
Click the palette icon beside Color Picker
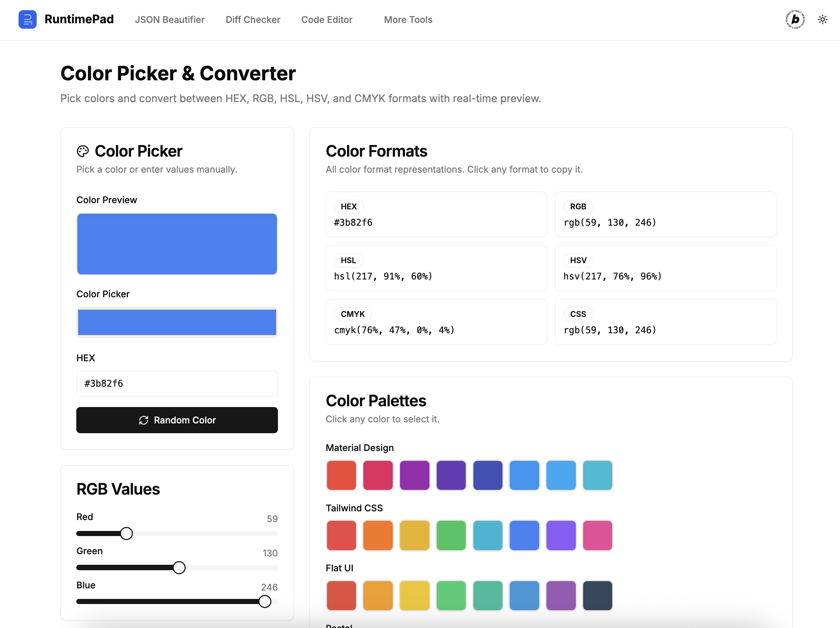coord(83,151)
